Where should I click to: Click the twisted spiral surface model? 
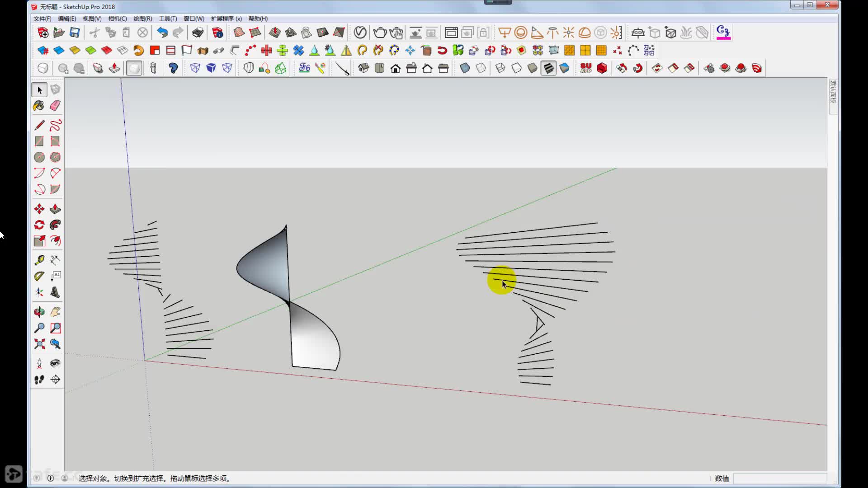coord(288,298)
